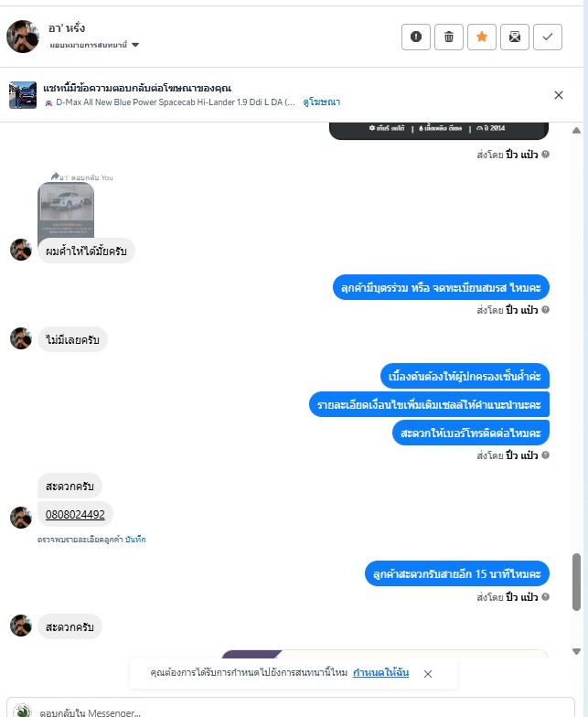Image resolution: width=588 pixels, height=717 pixels.
Task: Close the assignment prompt popup
Action: (x=428, y=673)
